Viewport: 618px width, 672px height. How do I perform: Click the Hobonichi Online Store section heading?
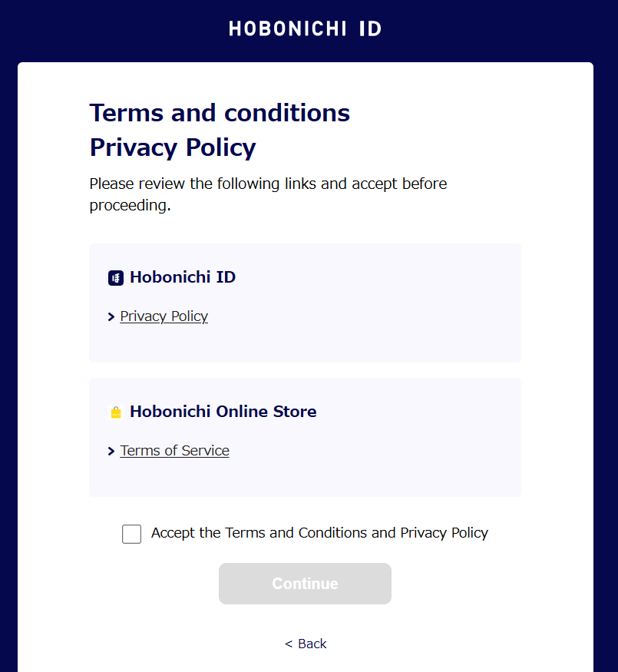[x=223, y=412]
